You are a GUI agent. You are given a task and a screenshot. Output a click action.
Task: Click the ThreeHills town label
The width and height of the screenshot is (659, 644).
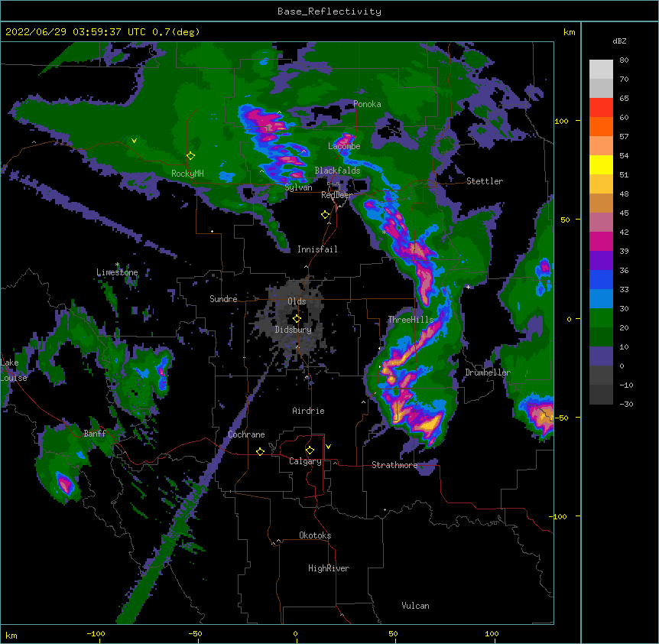click(411, 320)
